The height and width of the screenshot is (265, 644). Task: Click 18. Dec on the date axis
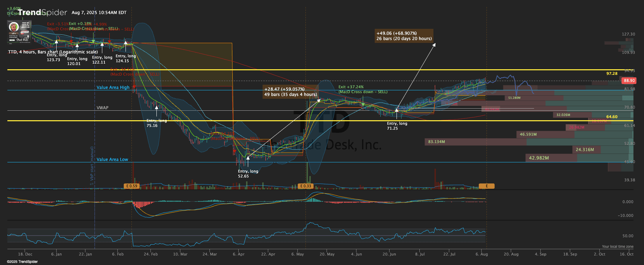(x=25, y=254)
